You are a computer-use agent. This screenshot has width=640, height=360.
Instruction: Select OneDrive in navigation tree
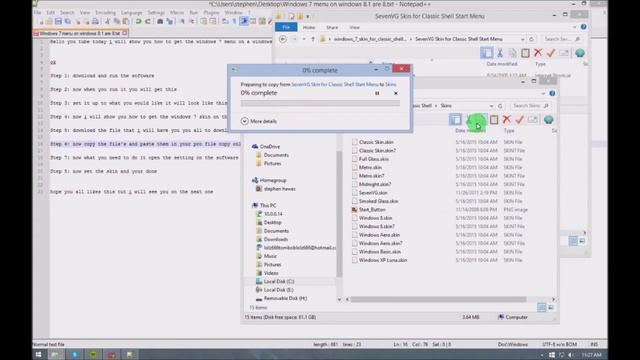[270, 147]
